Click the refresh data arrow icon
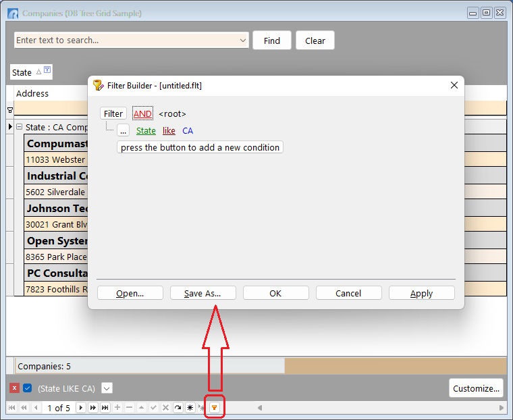 pyautogui.click(x=178, y=408)
